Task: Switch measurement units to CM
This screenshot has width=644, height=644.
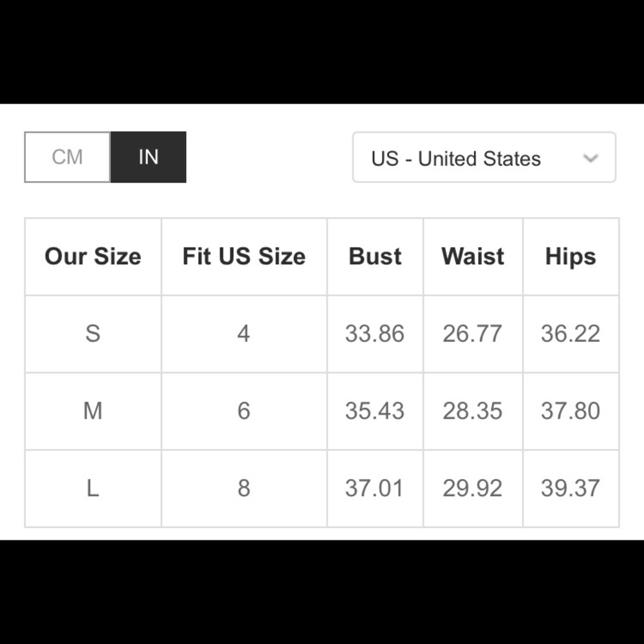Action: [x=68, y=157]
